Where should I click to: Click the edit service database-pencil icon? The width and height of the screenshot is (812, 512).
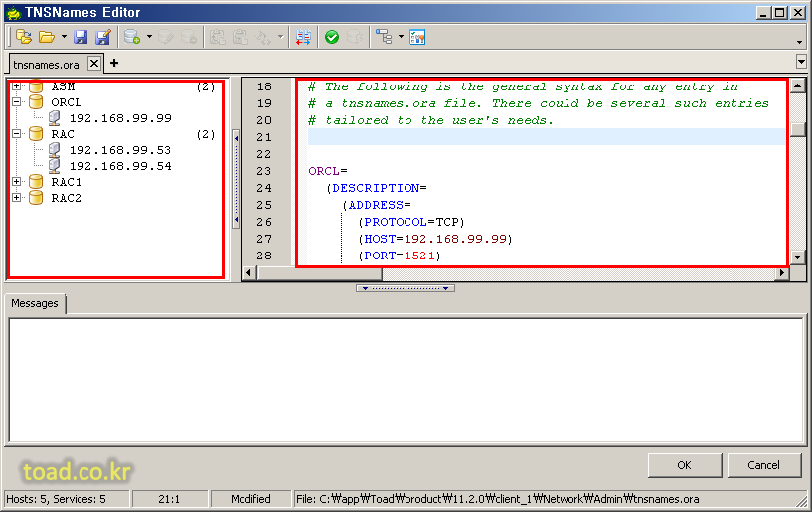click(x=166, y=37)
